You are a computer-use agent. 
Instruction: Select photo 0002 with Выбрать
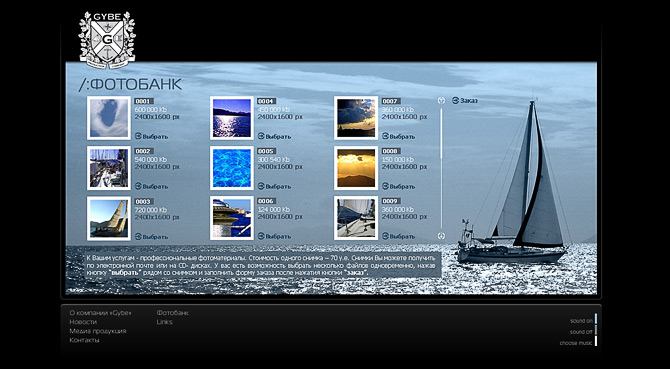click(x=151, y=186)
